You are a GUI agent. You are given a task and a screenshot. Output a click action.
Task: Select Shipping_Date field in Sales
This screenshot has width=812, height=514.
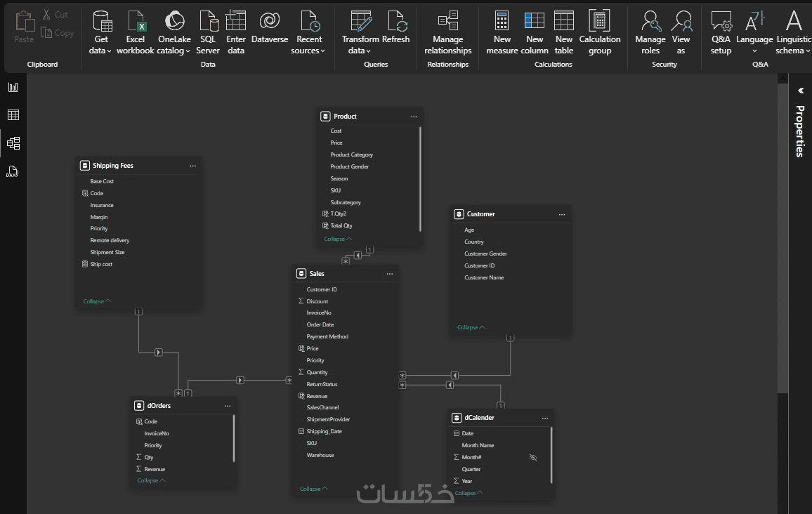pos(325,431)
